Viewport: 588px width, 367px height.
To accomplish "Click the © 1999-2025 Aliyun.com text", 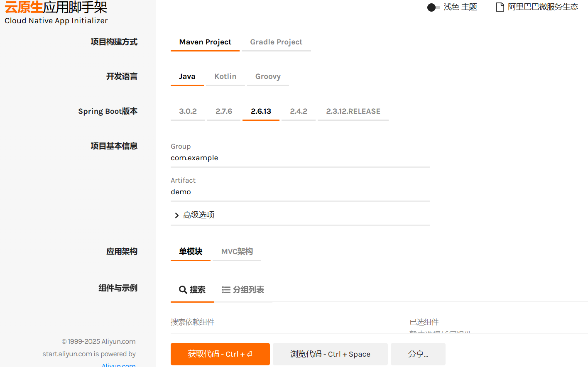I will (x=99, y=342).
